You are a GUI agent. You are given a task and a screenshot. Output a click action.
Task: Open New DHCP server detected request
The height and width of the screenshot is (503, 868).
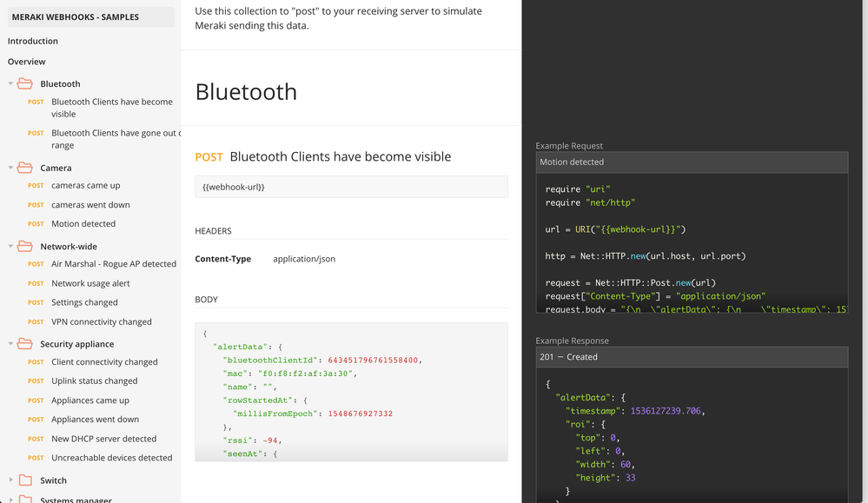104,439
